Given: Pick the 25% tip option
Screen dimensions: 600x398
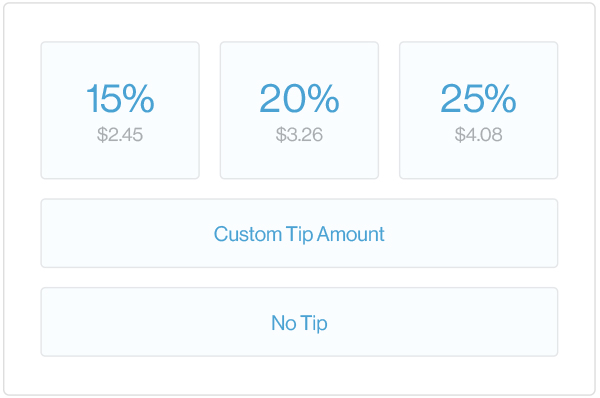Looking at the screenshot, I should tap(478, 110).
